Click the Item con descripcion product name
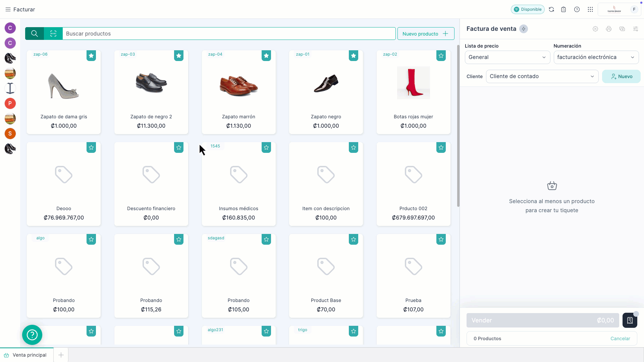 [x=326, y=208]
